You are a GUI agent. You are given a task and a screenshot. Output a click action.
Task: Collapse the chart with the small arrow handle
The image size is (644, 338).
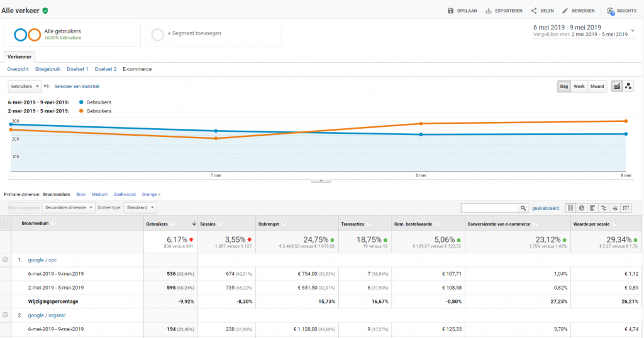click(321, 180)
